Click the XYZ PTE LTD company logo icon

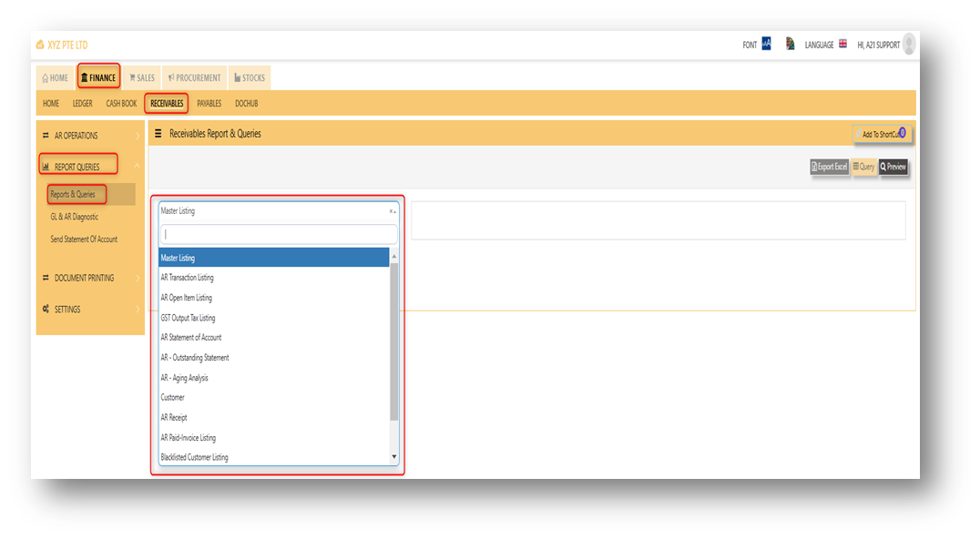(40, 45)
